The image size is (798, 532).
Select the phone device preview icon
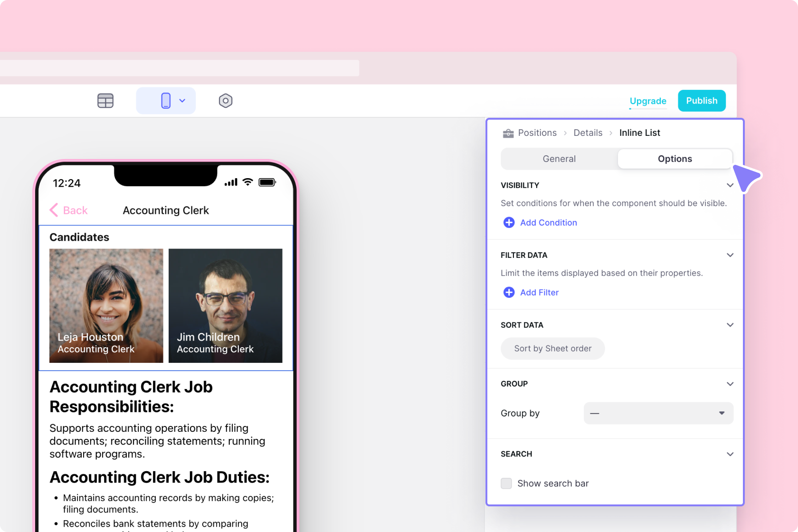pyautogui.click(x=166, y=101)
